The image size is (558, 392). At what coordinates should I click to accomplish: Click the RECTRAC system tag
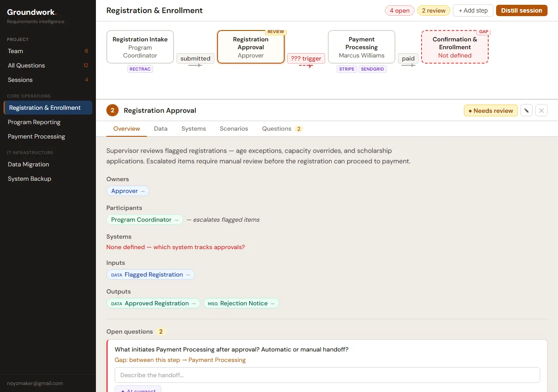point(140,69)
